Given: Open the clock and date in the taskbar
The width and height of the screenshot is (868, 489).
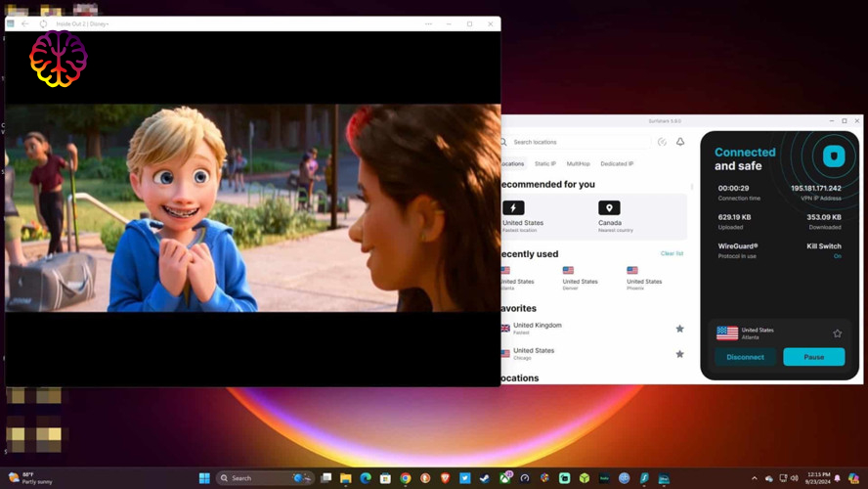Looking at the screenshot, I should point(818,478).
